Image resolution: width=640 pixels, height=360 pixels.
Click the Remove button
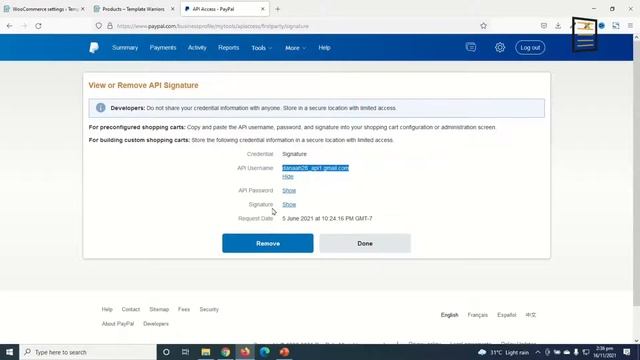(268, 243)
